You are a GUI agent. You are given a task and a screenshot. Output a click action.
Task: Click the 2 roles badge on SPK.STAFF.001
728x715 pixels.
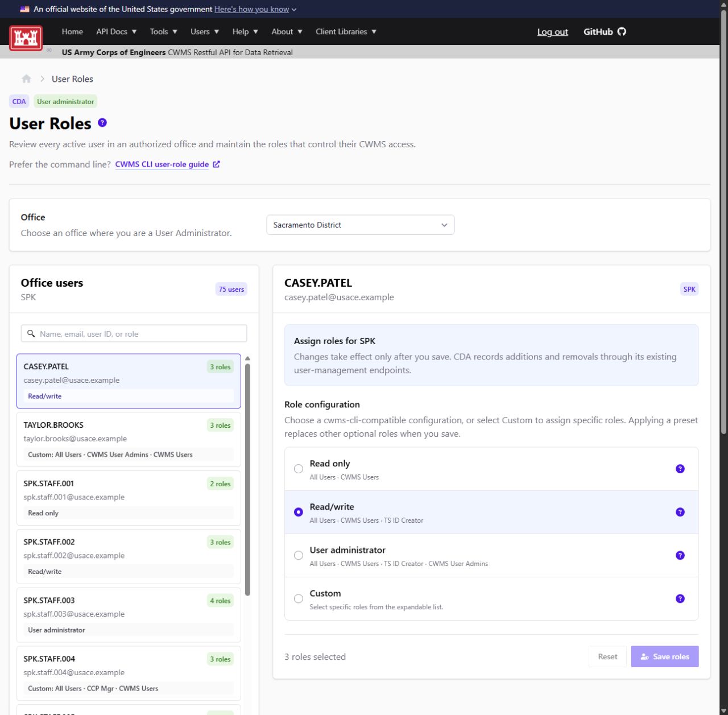(220, 484)
